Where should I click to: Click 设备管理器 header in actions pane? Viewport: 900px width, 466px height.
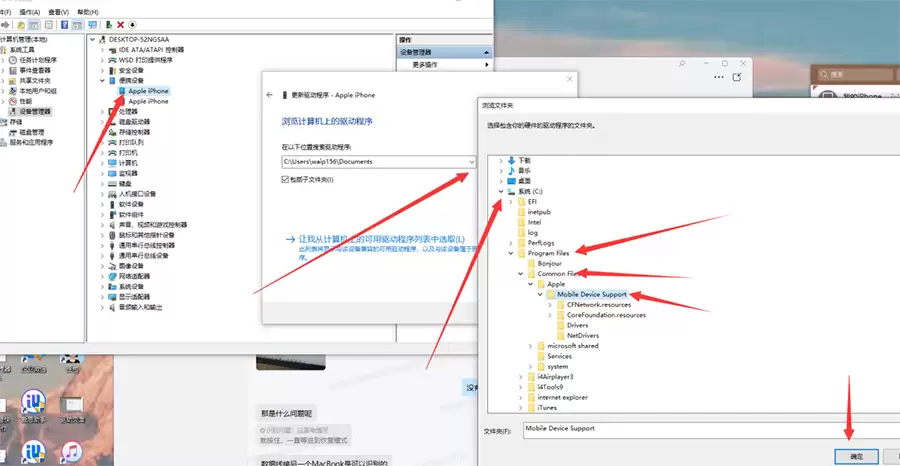click(445, 52)
